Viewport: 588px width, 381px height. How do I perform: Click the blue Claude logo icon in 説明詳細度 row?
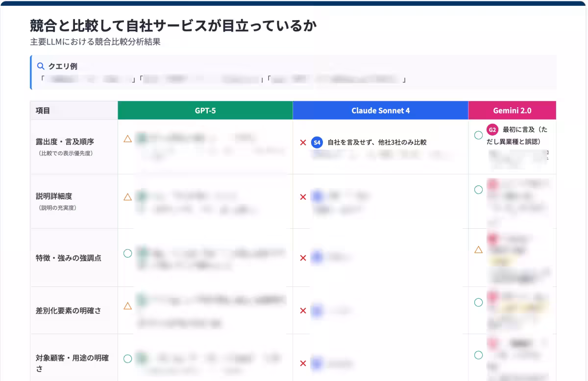tap(316, 196)
